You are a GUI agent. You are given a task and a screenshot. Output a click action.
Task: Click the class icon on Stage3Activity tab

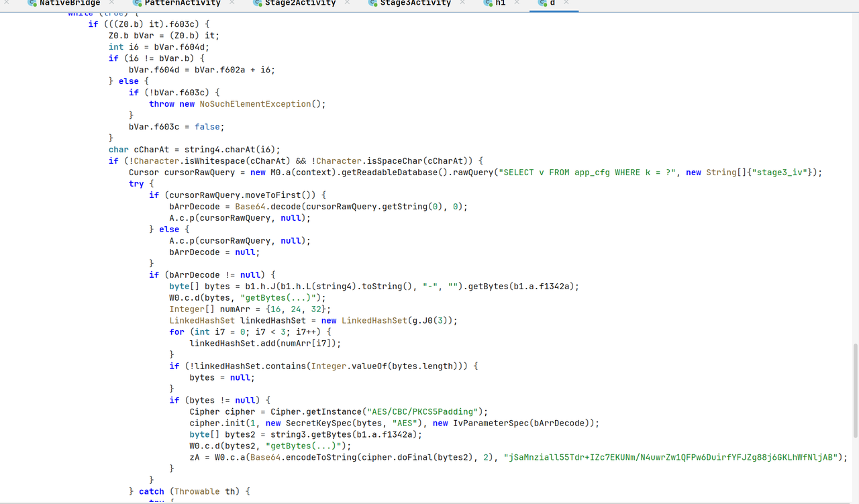[373, 3]
